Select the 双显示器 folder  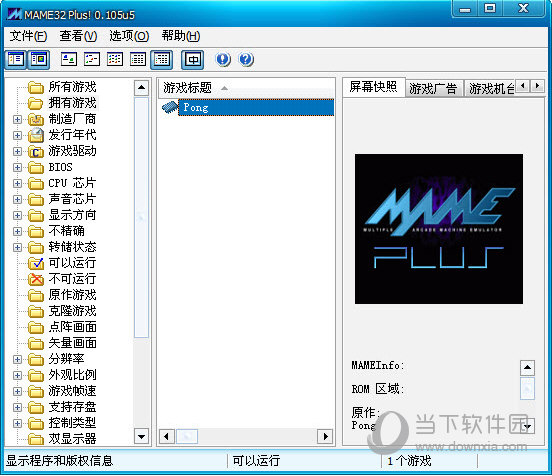pyautogui.click(x=72, y=439)
